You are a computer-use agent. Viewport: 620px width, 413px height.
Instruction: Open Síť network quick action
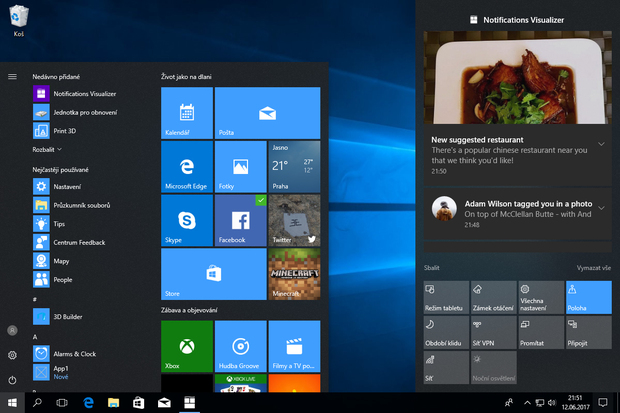446,367
